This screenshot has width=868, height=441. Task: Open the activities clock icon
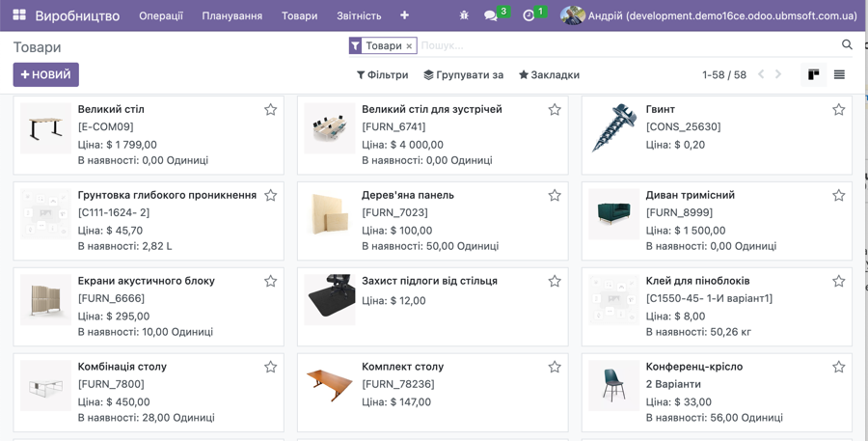tap(529, 15)
